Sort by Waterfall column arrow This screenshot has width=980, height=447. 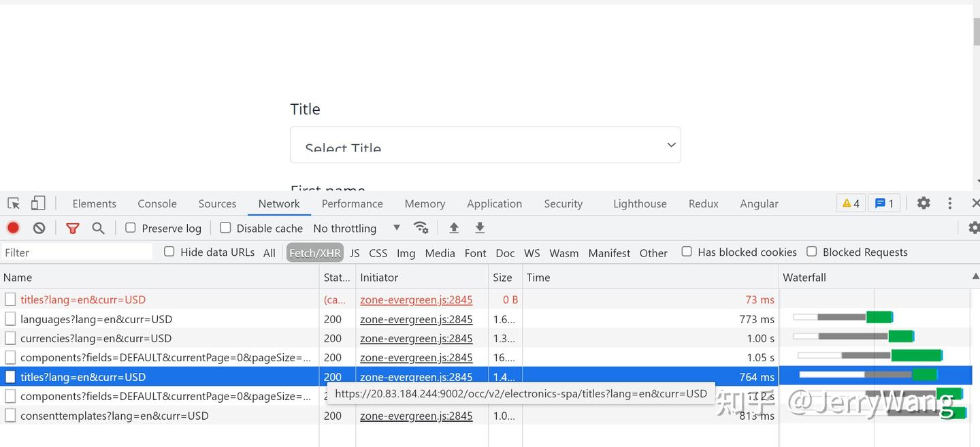click(975, 276)
